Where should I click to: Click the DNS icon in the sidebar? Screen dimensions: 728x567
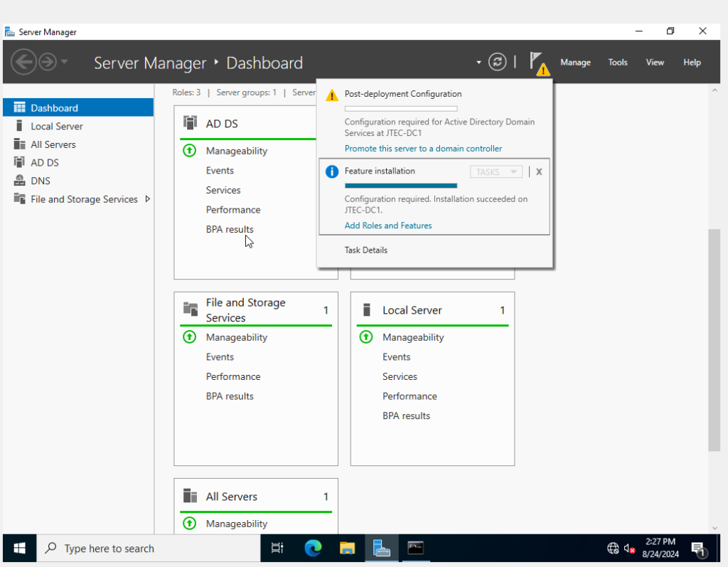19,180
